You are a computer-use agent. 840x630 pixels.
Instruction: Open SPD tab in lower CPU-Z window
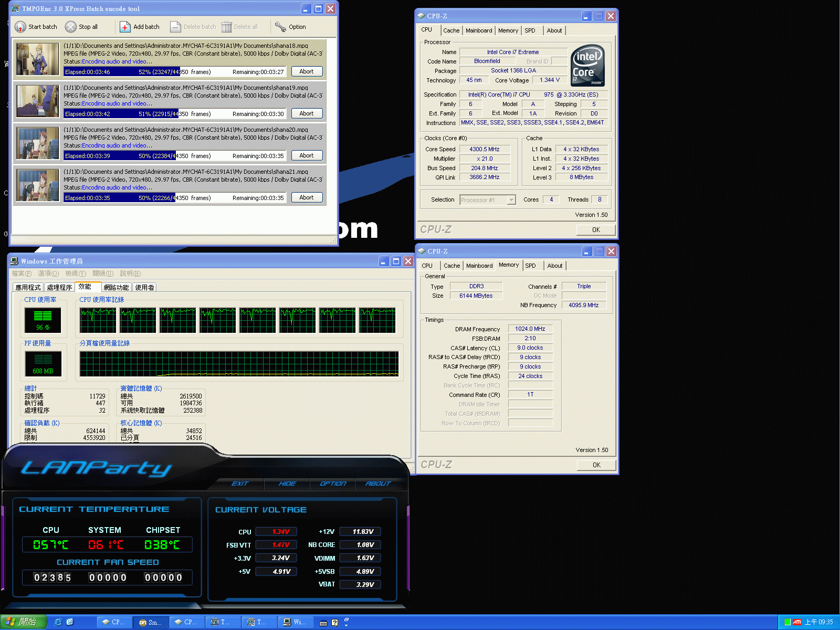[x=531, y=266]
